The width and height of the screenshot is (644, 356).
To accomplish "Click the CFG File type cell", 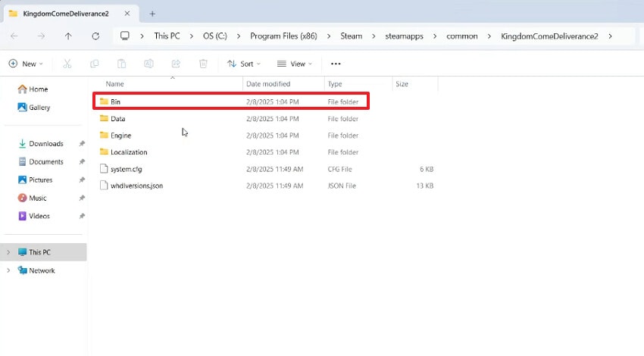I will click(339, 169).
